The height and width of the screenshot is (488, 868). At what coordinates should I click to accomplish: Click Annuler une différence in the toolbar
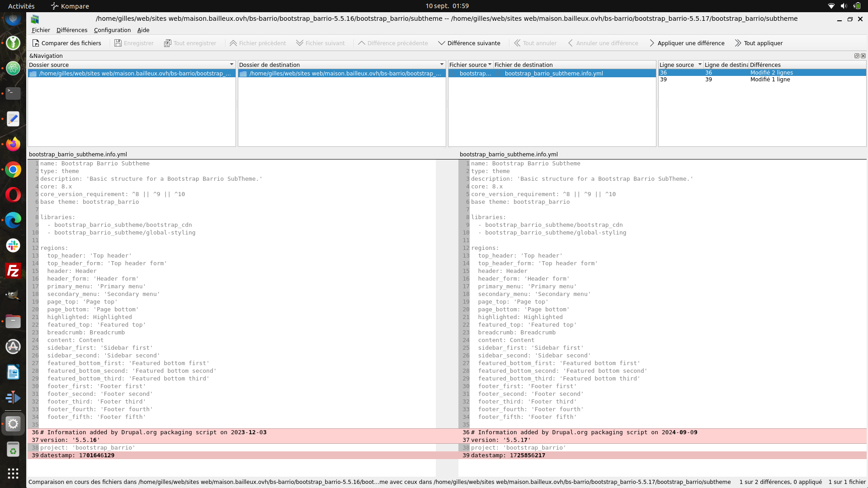point(570,43)
